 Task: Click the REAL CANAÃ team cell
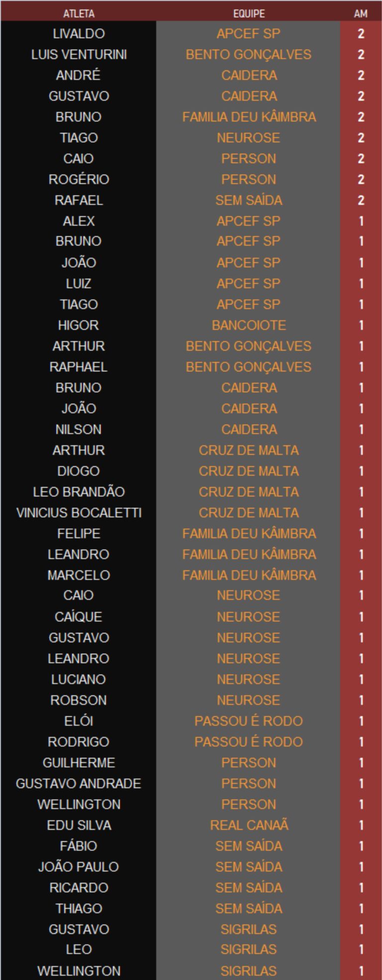pyautogui.click(x=249, y=825)
